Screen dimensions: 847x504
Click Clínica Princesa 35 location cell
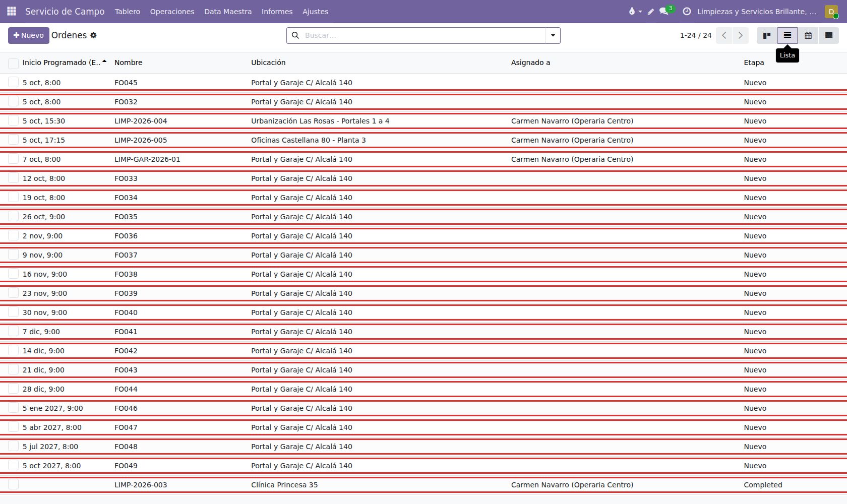tap(284, 485)
